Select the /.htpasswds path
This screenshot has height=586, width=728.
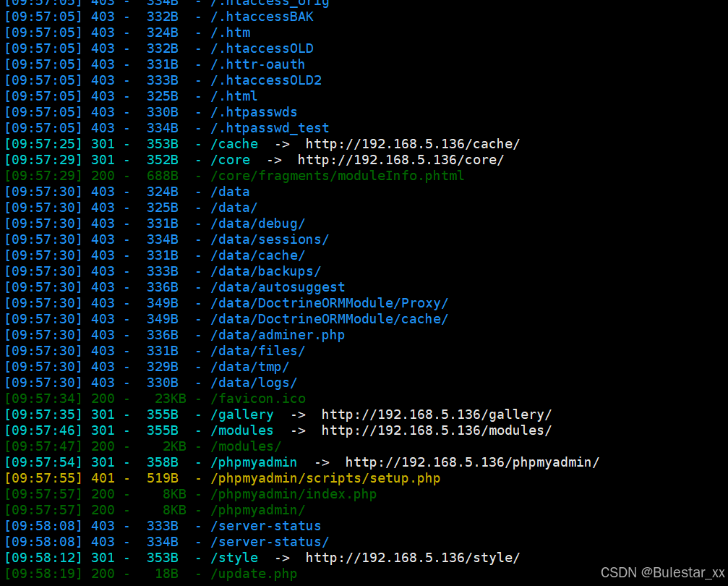pos(254,112)
